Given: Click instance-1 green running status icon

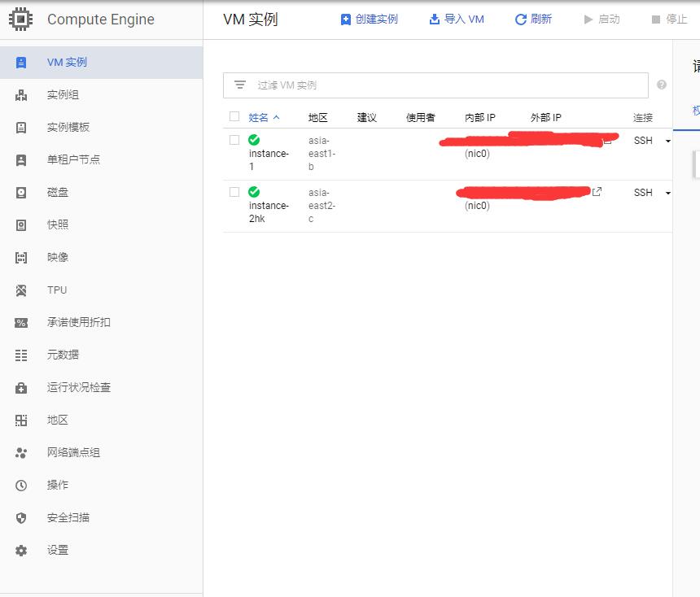Looking at the screenshot, I should click(x=254, y=140).
